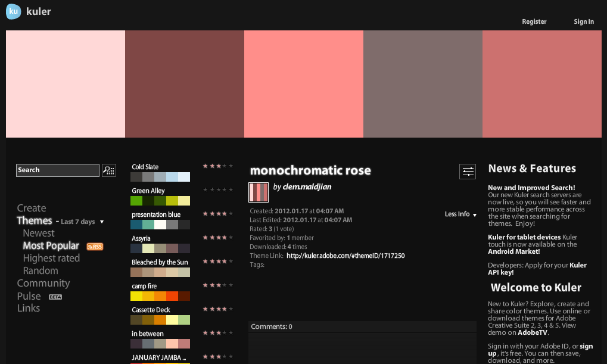Image resolution: width=607 pixels, height=364 pixels.
Task: Open author clem.maldjian profile
Action: 307,186
